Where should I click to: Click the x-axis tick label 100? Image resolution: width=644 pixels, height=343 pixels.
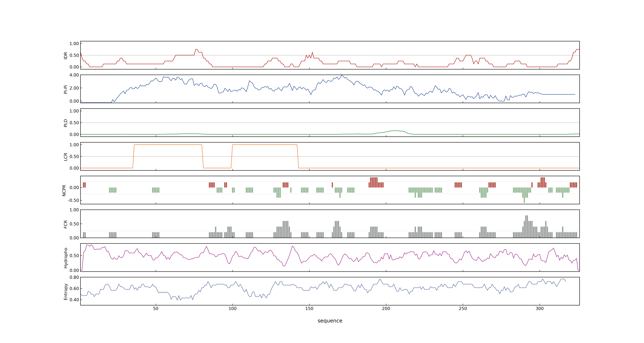[232, 309]
